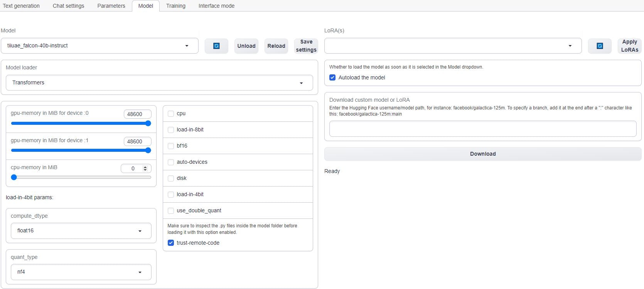Click the Download button

point(483,154)
